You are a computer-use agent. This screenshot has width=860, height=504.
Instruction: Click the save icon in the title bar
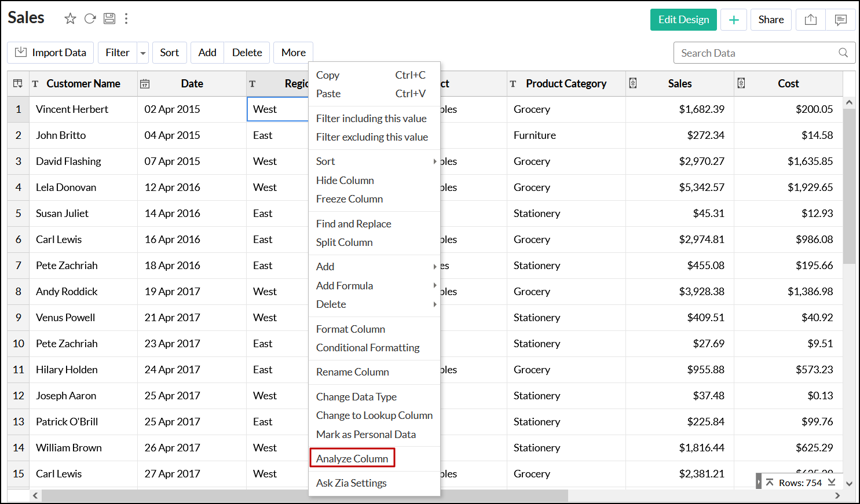(x=109, y=19)
